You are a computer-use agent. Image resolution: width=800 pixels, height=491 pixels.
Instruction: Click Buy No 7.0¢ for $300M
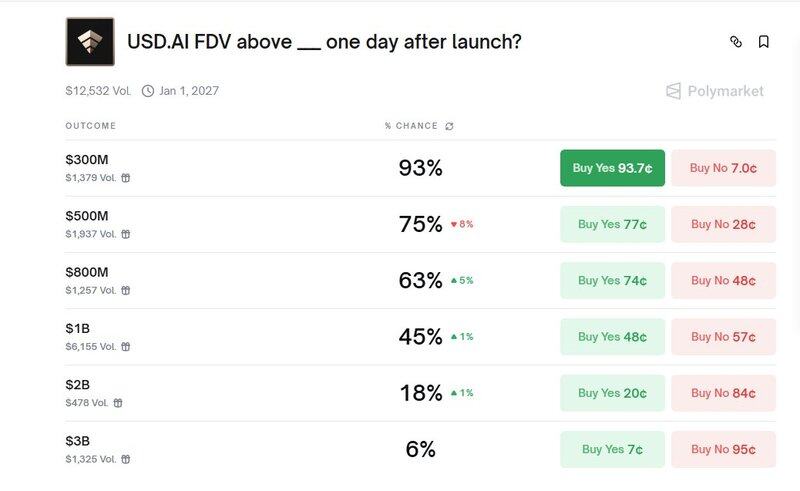pyautogui.click(x=723, y=168)
